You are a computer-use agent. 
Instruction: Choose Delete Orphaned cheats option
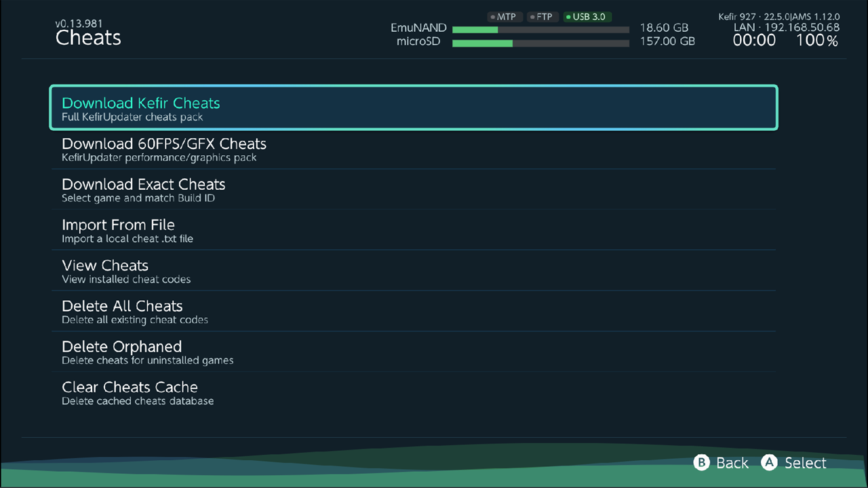[414, 352]
